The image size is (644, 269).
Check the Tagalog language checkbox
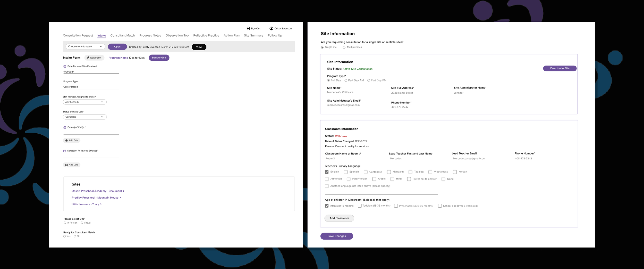[x=410, y=172]
